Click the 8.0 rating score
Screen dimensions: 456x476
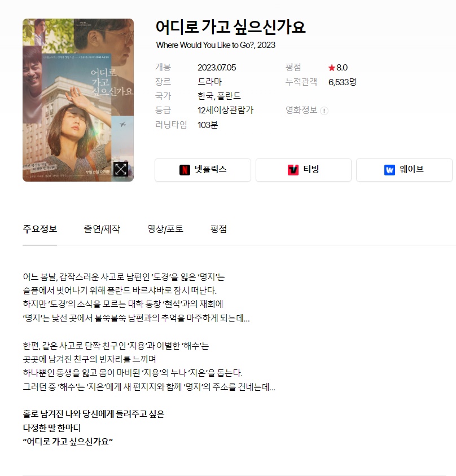pos(342,67)
